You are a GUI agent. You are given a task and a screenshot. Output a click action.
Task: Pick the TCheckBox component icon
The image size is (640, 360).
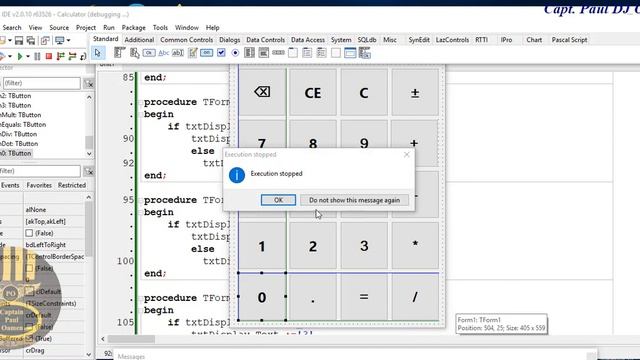tap(221, 53)
